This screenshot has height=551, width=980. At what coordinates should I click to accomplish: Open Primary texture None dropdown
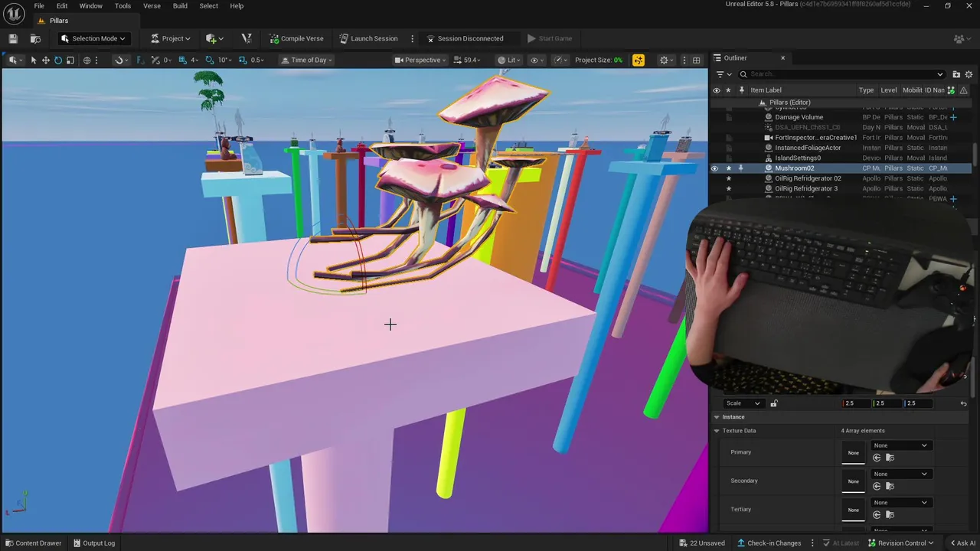901,445
